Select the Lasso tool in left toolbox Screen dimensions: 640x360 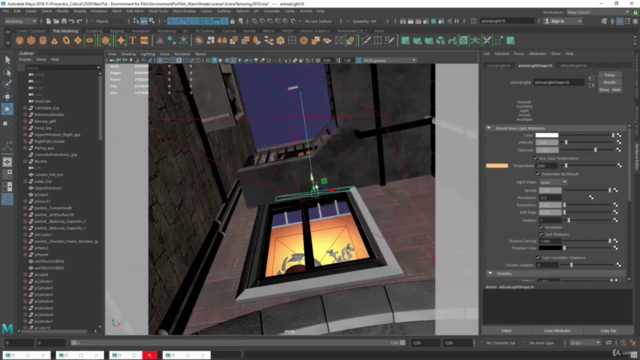click(x=7, y=72)
